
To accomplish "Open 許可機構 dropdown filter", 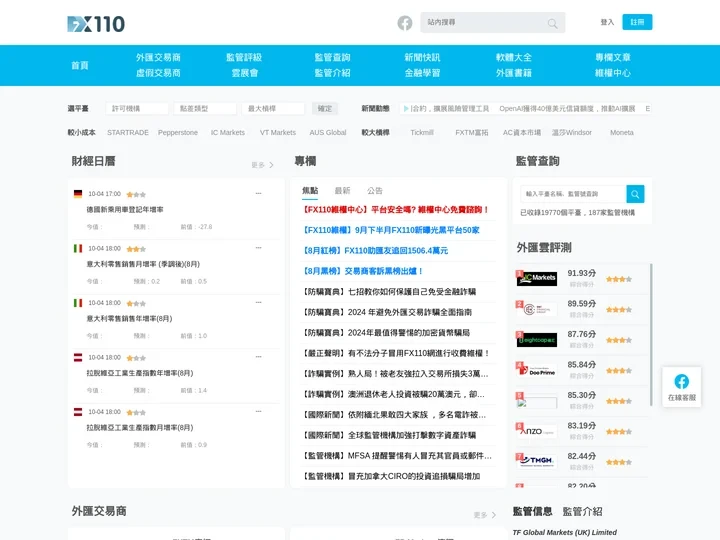I will coord(137,108).
